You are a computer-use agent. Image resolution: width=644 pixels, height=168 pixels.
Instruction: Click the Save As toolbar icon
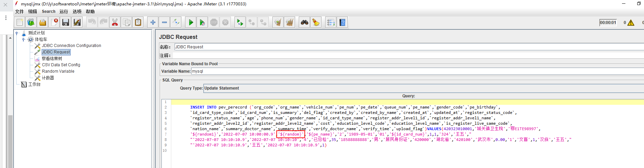(77, 22)
